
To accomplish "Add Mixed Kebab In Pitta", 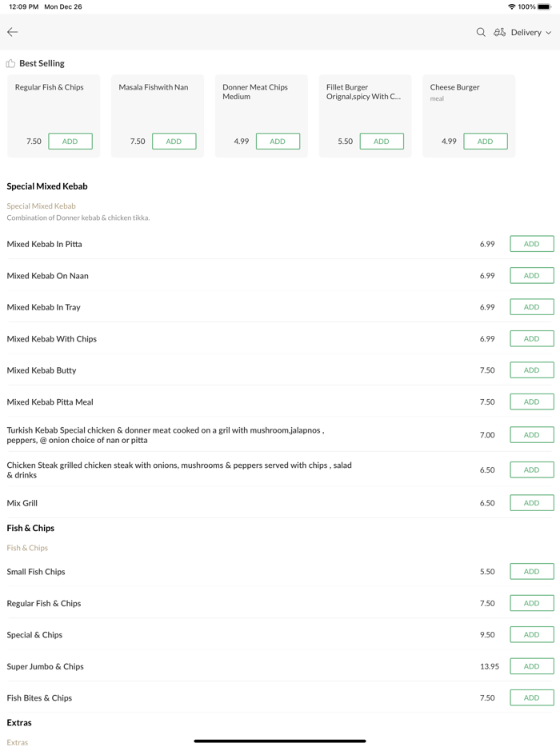I will pyautogui.click(x=531, y=244).
